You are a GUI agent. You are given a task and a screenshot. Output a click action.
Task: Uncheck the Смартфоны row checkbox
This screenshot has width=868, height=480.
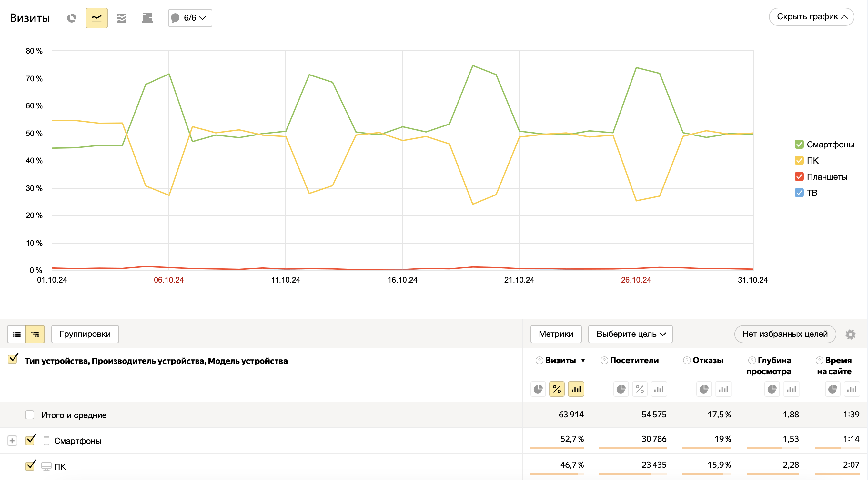click(x=30, y=440)
